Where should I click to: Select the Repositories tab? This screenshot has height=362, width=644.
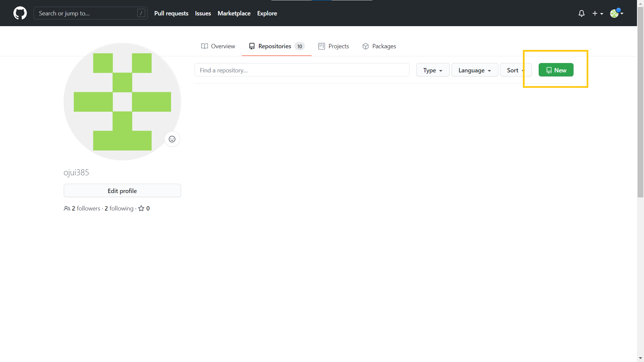276,46
